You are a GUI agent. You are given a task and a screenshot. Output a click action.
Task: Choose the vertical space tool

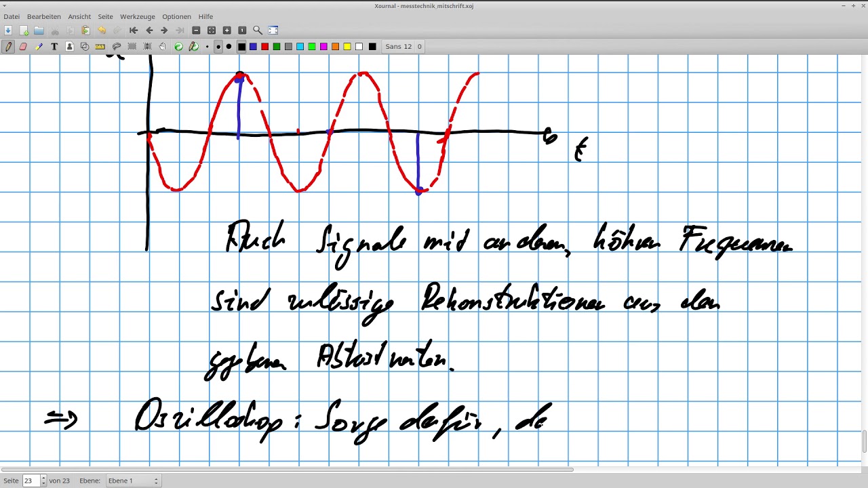click(x=147, y=47)
